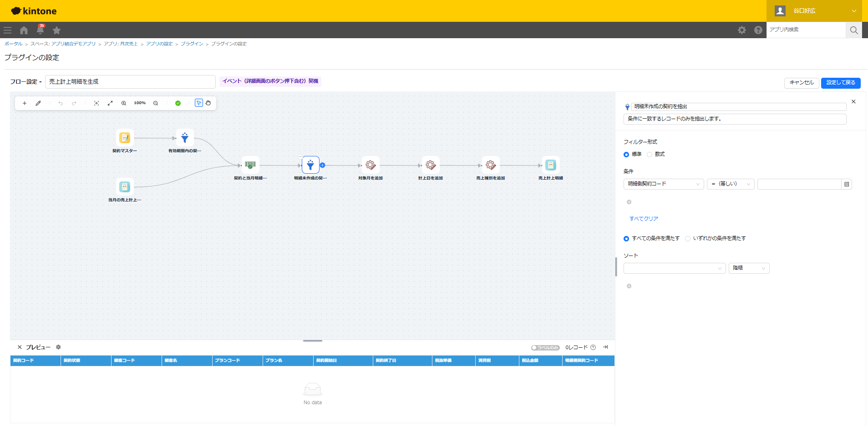Open the 明細側契約コード field dropdown
The width and height of the screenshot is (868, 426).
point(664,184)
